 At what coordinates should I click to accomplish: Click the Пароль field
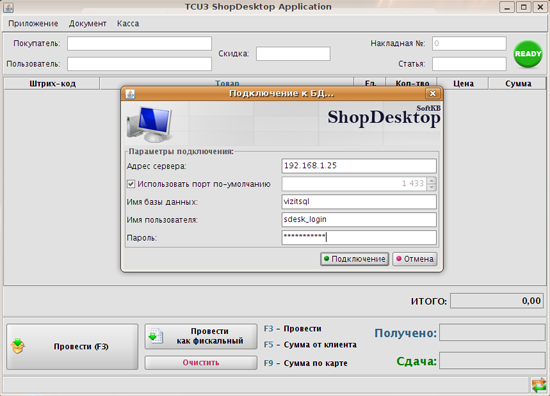(x=359, y=237)
